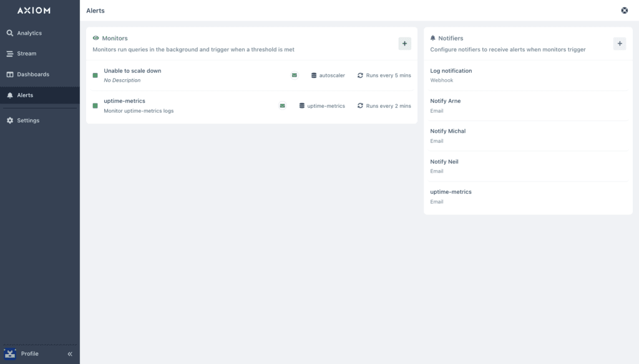The height and width of the screenshot is (364, 639).
Task: Open the Notify Michal notifier
Action: pyautogui.click(x=528, y=136)
